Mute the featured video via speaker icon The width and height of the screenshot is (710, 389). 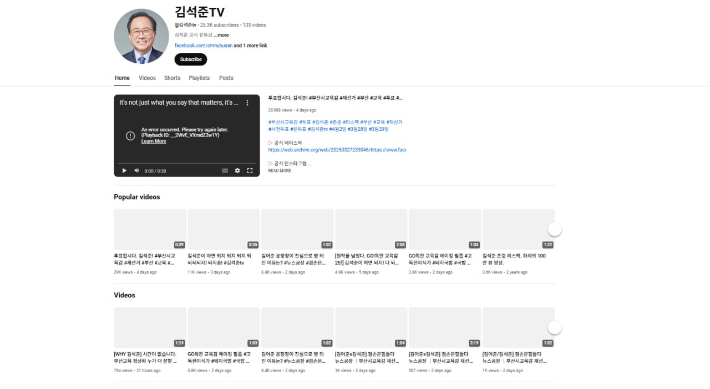(137, 171)
